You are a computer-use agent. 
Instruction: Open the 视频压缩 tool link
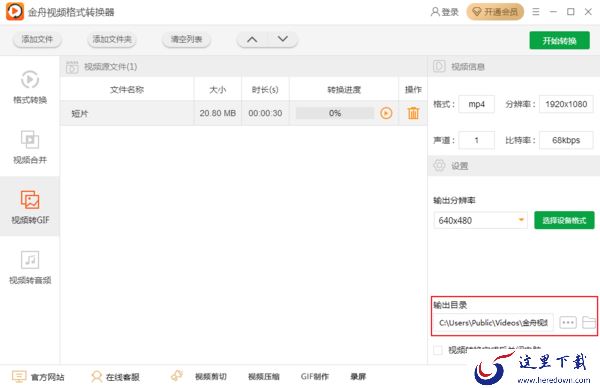[264, 377]
